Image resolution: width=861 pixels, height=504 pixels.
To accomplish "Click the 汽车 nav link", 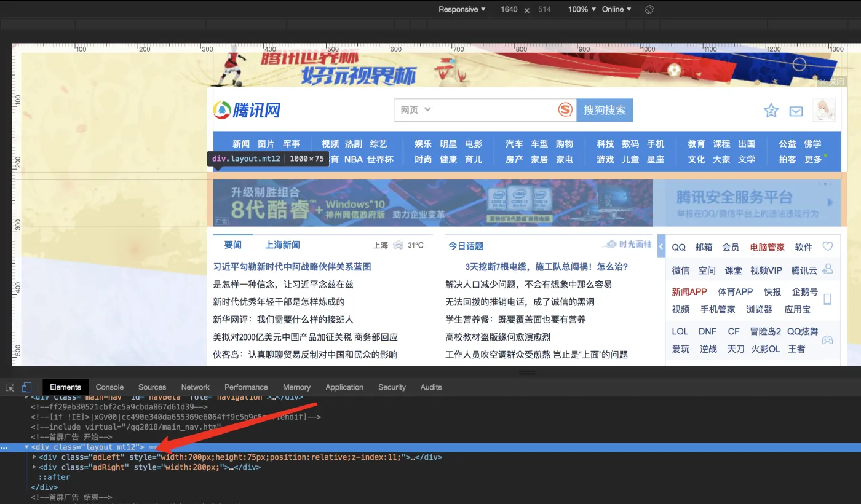I will pyautogui.click(x=514, y=143).
